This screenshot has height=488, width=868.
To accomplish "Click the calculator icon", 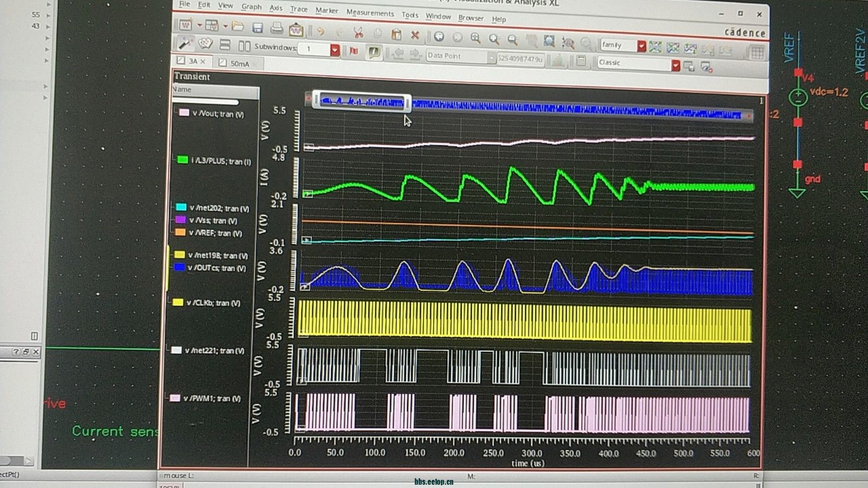I will pos(580,61).
